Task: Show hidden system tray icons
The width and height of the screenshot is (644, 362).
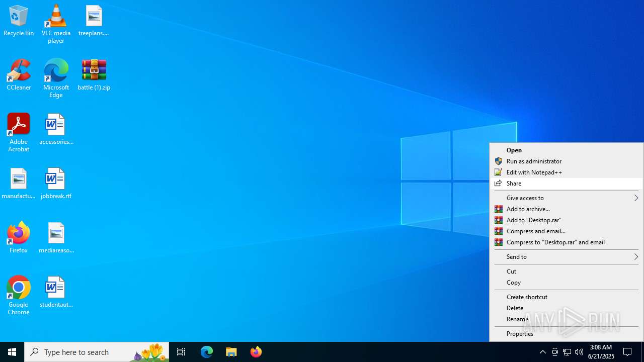Action: [x=542, y=352]
